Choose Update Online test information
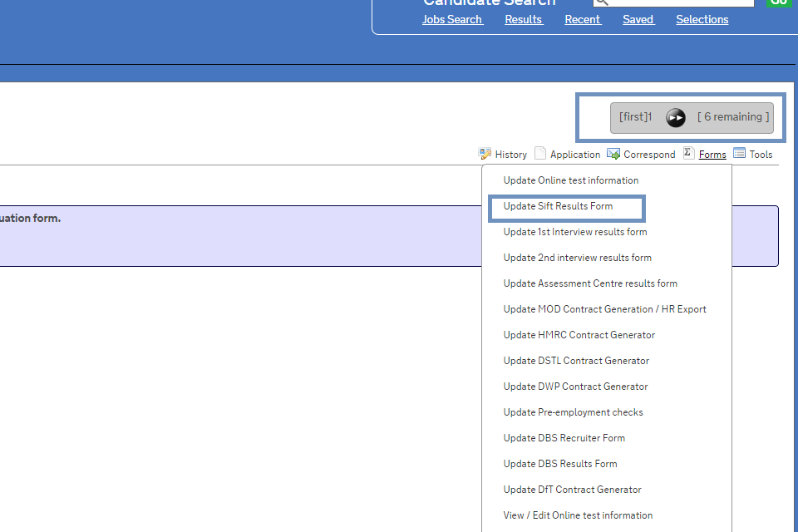The width and height of the screenshot is (798, 532). click(x=571, y=180)
